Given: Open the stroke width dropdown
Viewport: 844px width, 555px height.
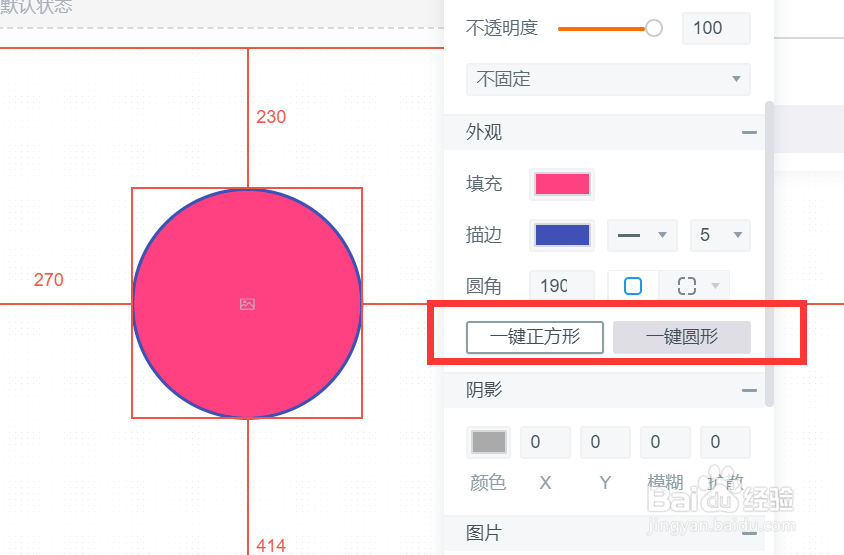Looking at the screenshot, I should point(720,235).
